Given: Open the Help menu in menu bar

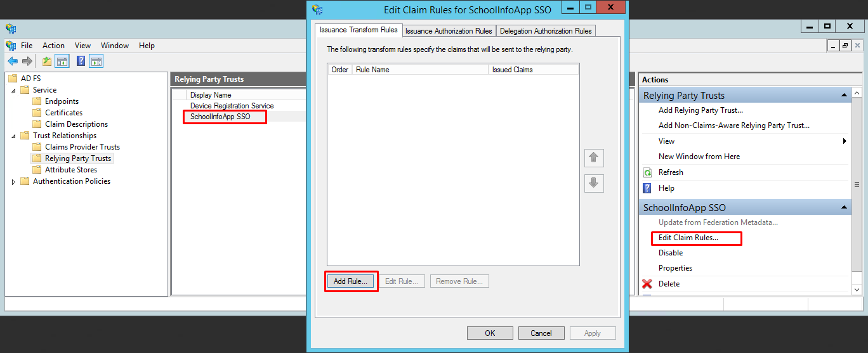Looking at the screenshot, I should [147, 46].
